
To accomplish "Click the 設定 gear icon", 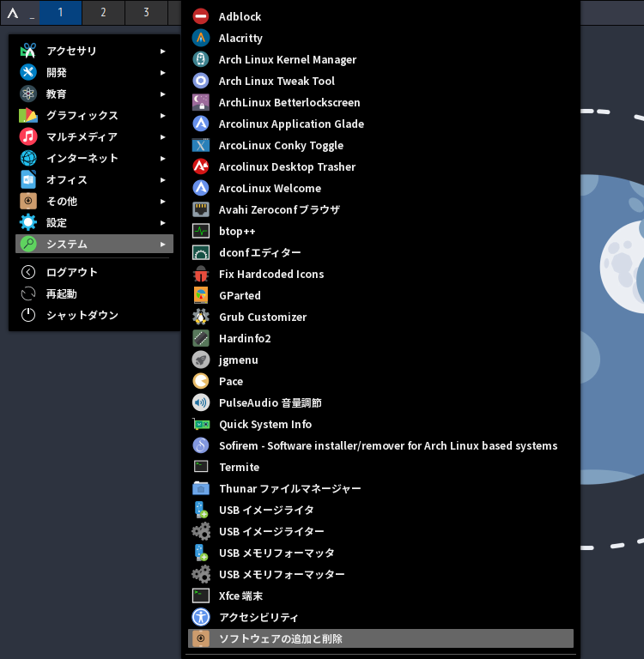I will 28,222.
